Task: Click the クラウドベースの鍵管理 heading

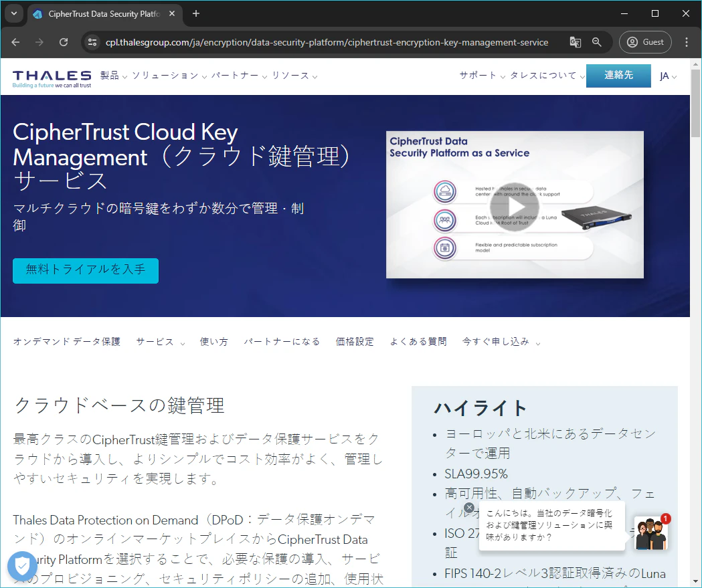Action: tap(119, 405)
